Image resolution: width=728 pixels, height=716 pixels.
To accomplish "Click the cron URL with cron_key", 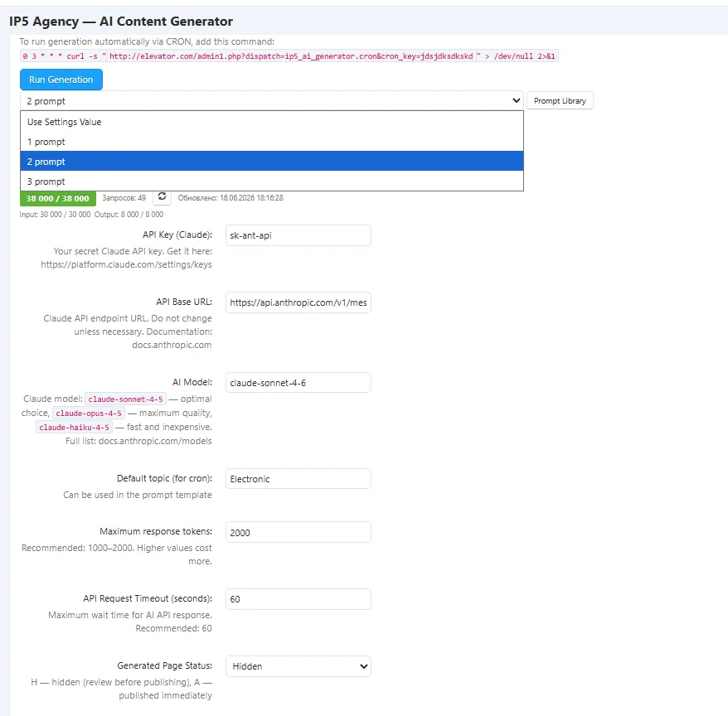I will pyautogui.click(x=291, y=56).
